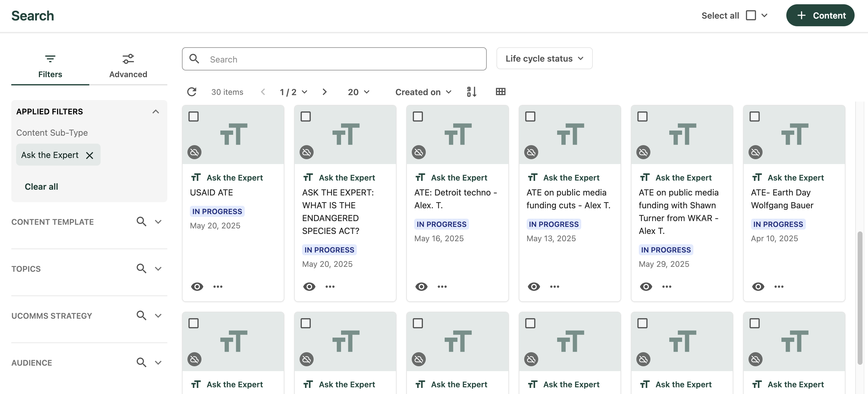Switch to grid table view icon
The width and height of the screenshot is (868, 394).
500,92
